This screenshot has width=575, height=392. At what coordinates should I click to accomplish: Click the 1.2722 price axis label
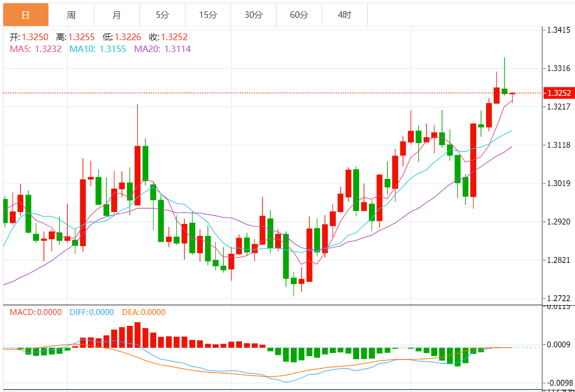coord(559,299)
